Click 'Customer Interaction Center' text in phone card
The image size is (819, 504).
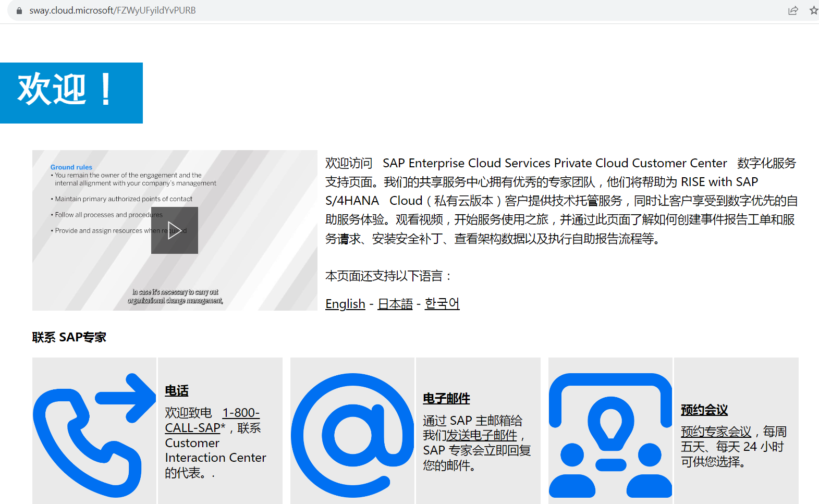pyautogui.click(x=215, y=450)
